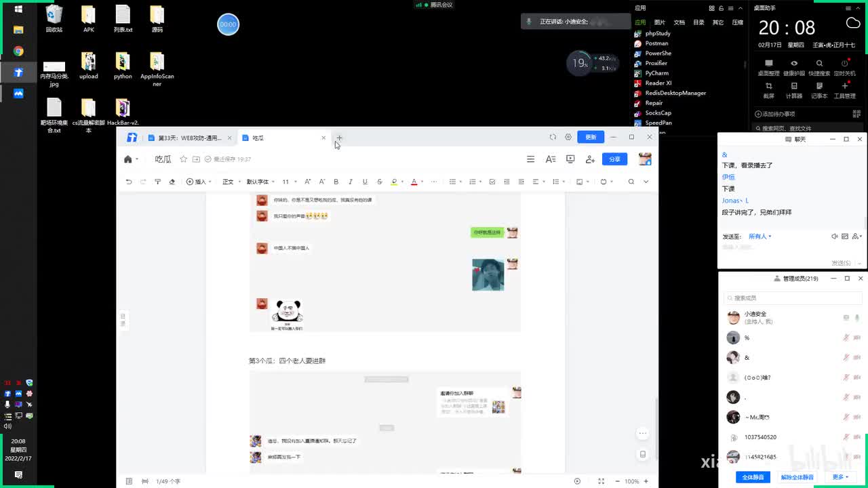
Task: Click the text highlight color button
Action: click(394, 182)
